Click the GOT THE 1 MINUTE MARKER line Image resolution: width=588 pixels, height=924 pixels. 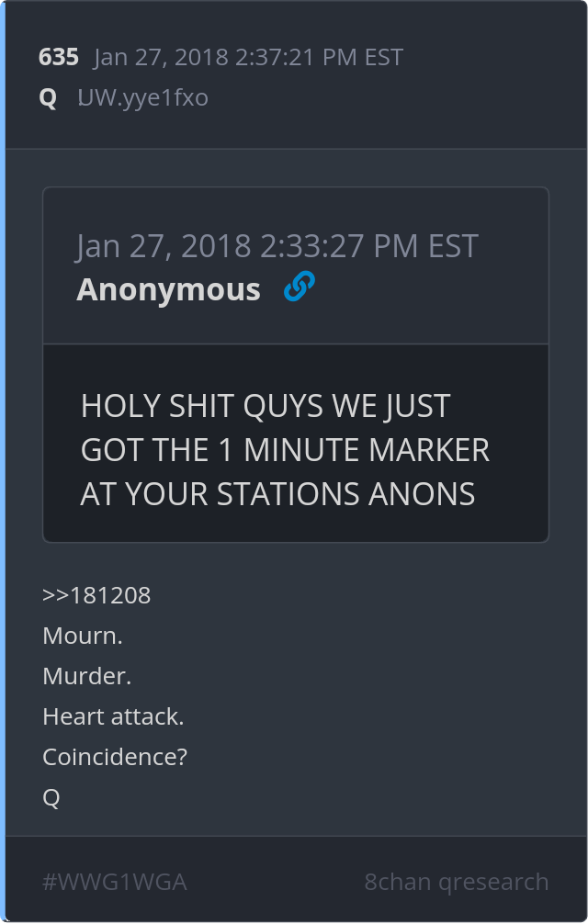285,450
